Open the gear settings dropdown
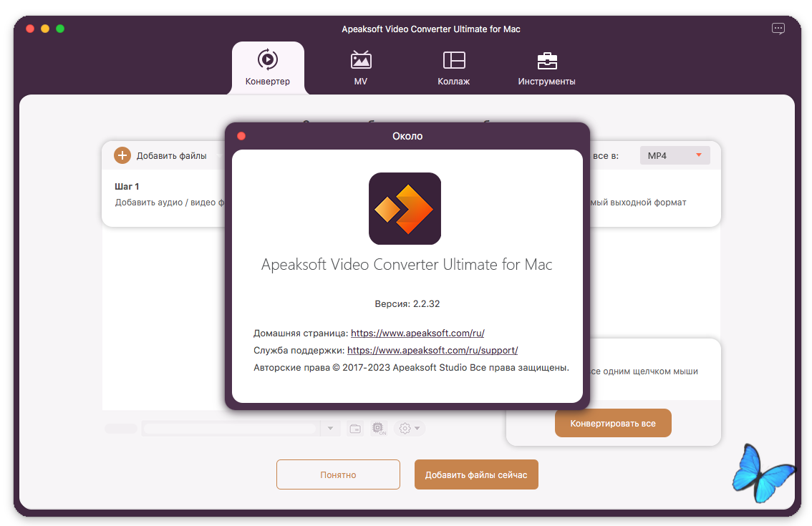The height and width of the screenshot is (526, 812). tap(410, 429)
